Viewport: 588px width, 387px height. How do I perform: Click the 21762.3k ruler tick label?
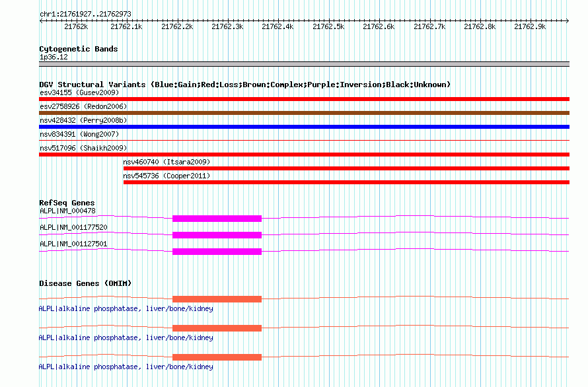227,26
